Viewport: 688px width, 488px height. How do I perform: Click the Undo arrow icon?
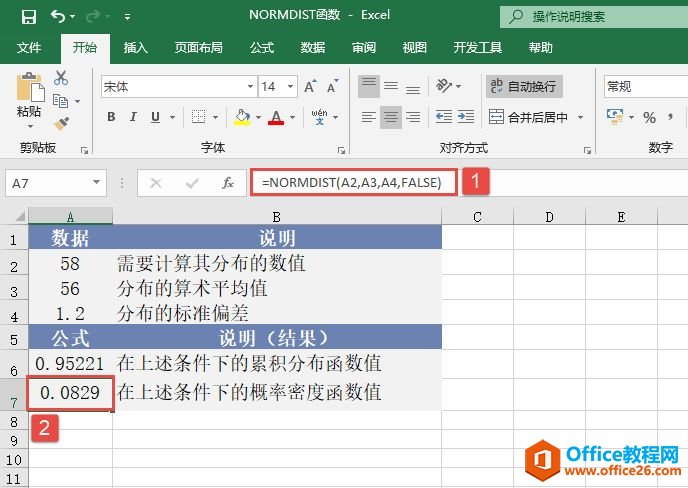pyautogui.click(x=57, y=16)
